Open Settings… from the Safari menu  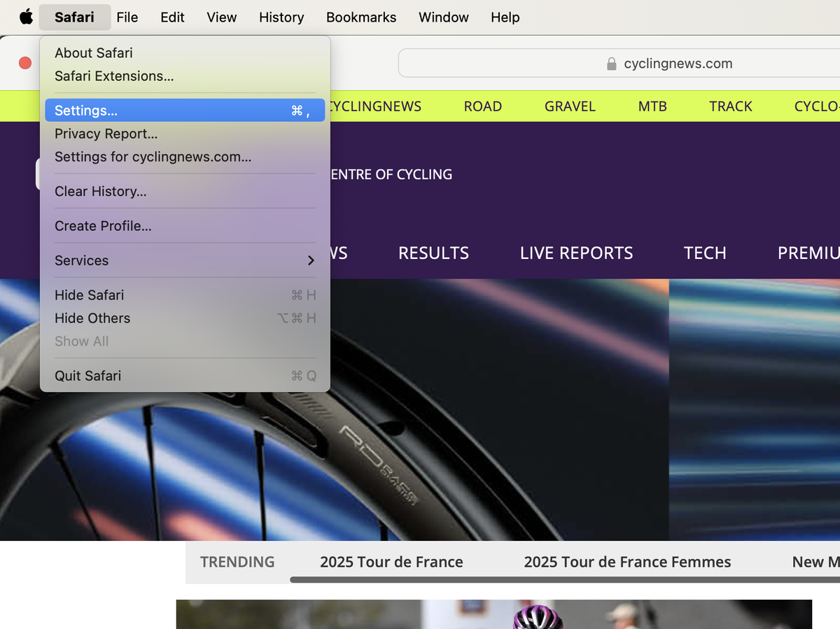185,111
